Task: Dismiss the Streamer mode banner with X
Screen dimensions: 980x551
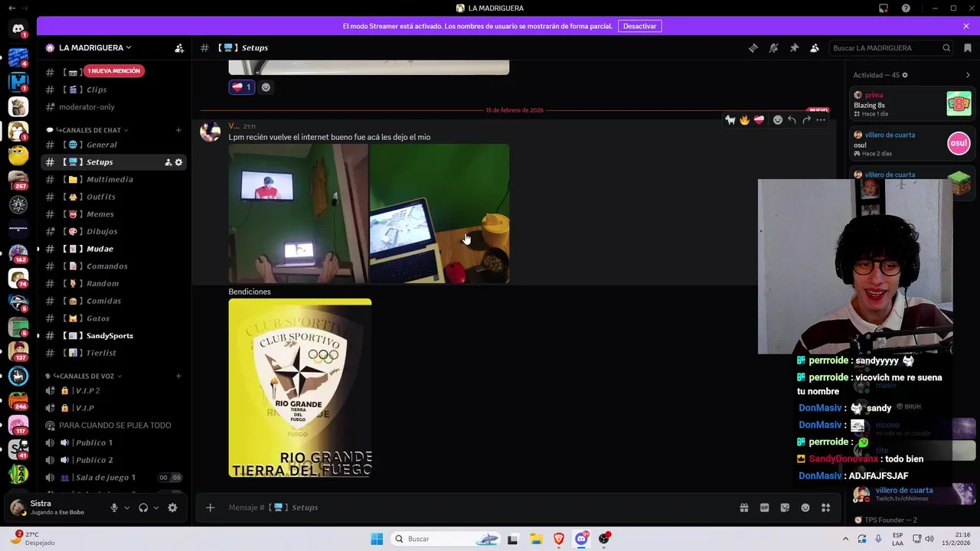Action: pyautogui.click(x=966, y=26)
